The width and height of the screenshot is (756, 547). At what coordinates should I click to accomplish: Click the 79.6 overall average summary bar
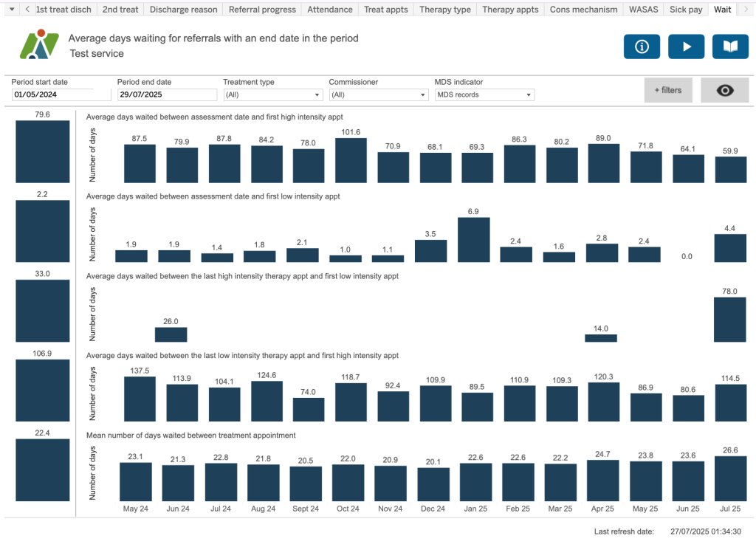click(x=43, y=151)
